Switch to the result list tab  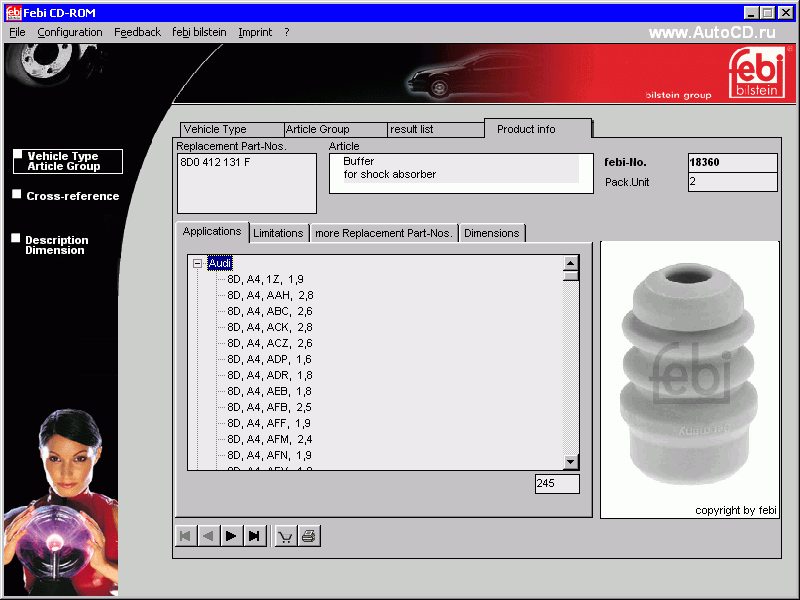436,130
